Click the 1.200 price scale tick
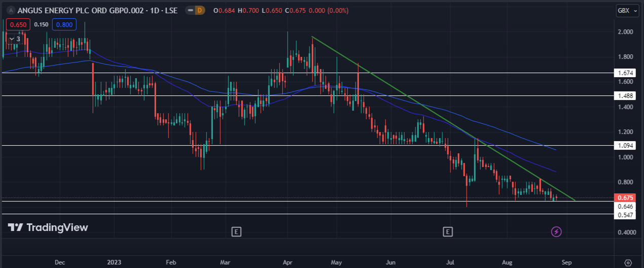The height and width of the screenshot is (268, 644). (x=626, y=132)
